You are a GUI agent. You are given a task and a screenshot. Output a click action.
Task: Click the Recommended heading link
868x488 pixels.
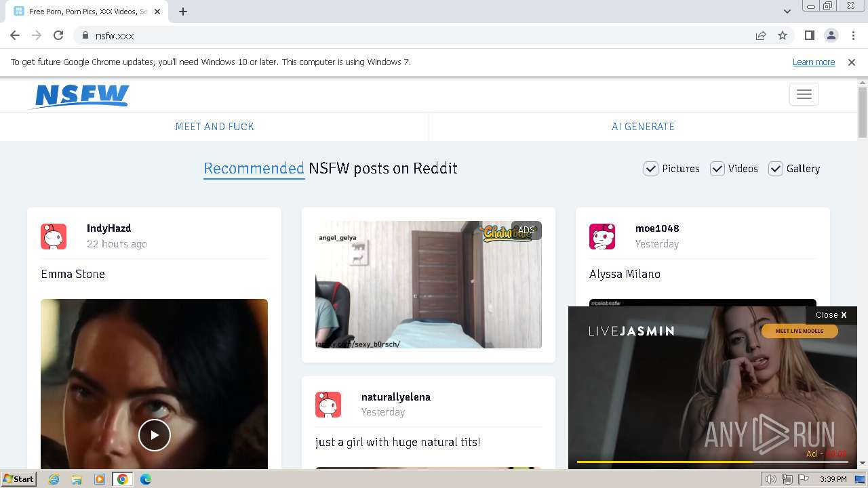point(254,169)
